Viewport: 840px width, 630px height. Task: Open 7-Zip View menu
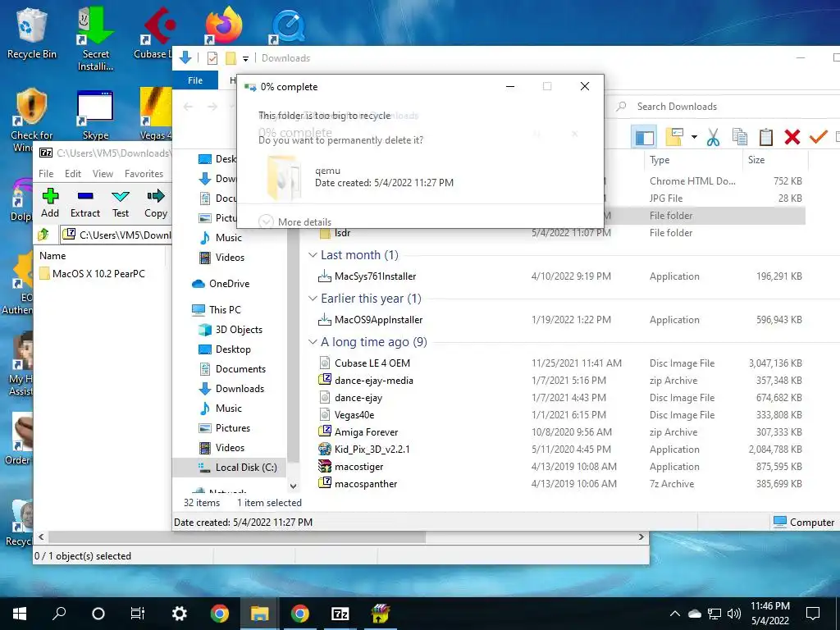click(103, 174)
